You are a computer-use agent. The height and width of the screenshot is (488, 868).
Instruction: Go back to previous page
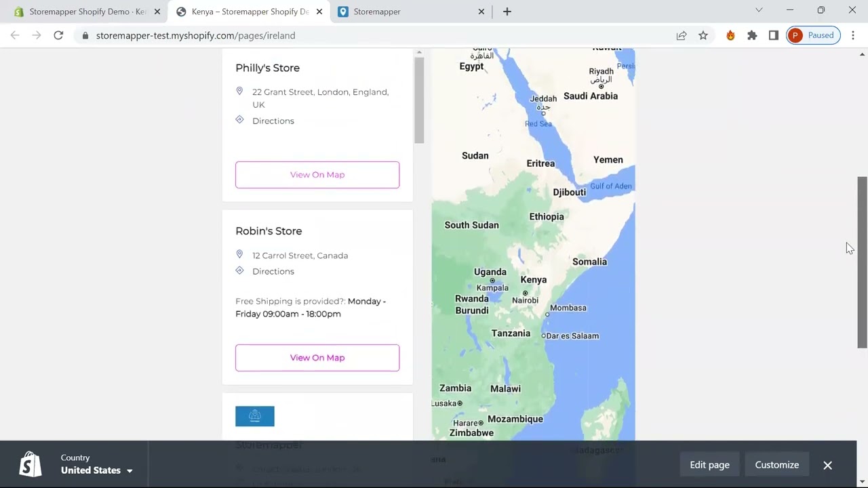15,35
